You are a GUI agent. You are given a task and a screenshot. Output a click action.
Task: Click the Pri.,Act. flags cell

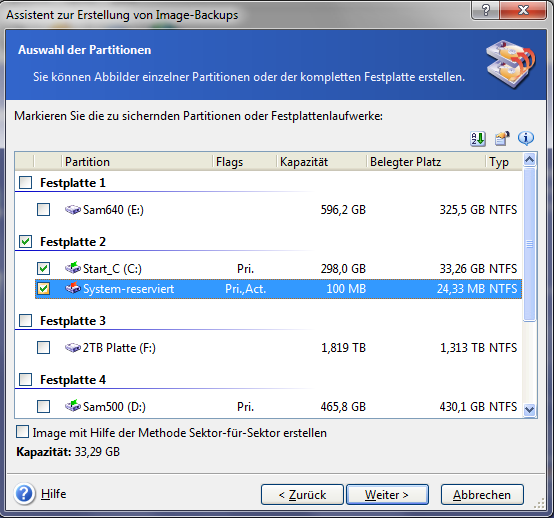[246, 289]
